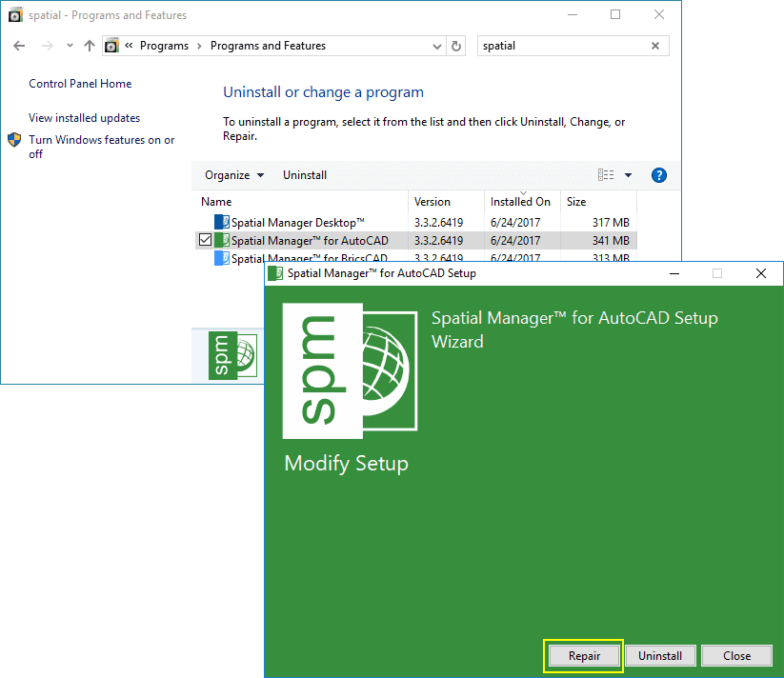The image size is (784, 678).
Task: Click Programs in the breadcrumb path
Action: 164,46
